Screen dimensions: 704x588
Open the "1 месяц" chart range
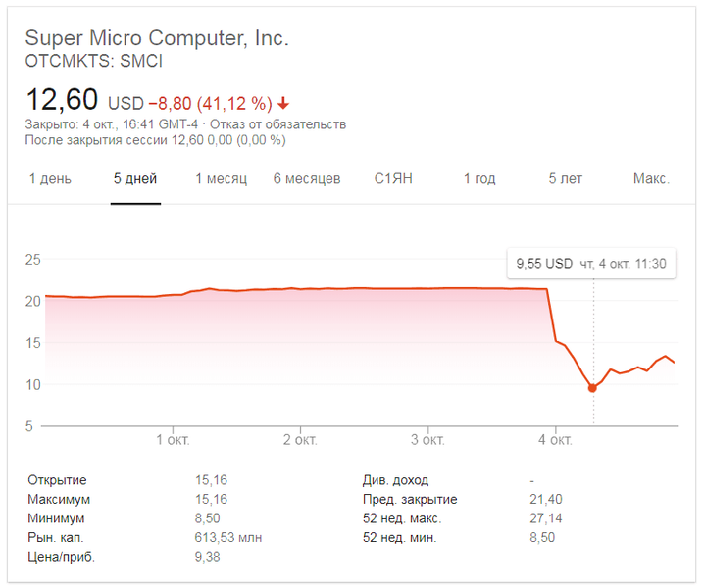[x=221, y=179]
